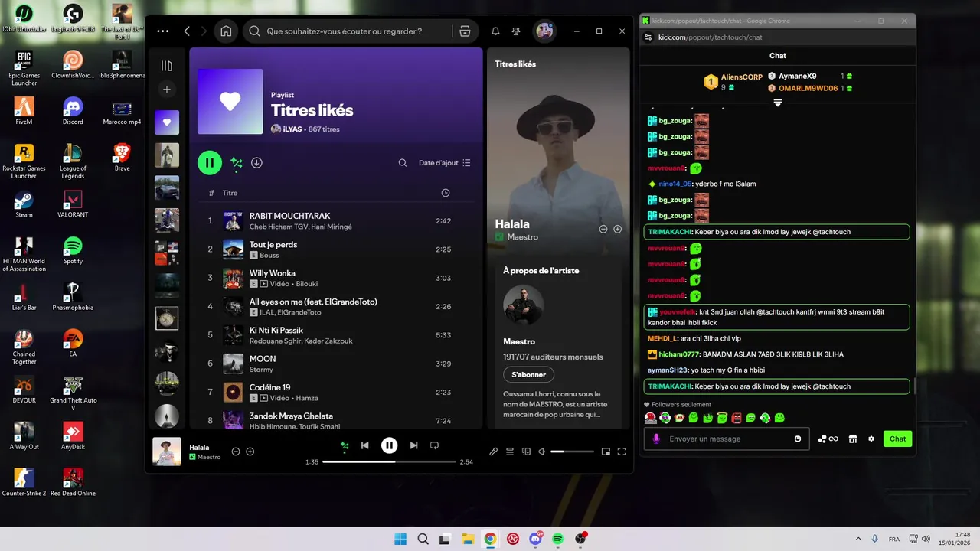This screenshot has width=980, height=551.
Task: Add Halala to playlist in side panel
Action: pos(617,229)
